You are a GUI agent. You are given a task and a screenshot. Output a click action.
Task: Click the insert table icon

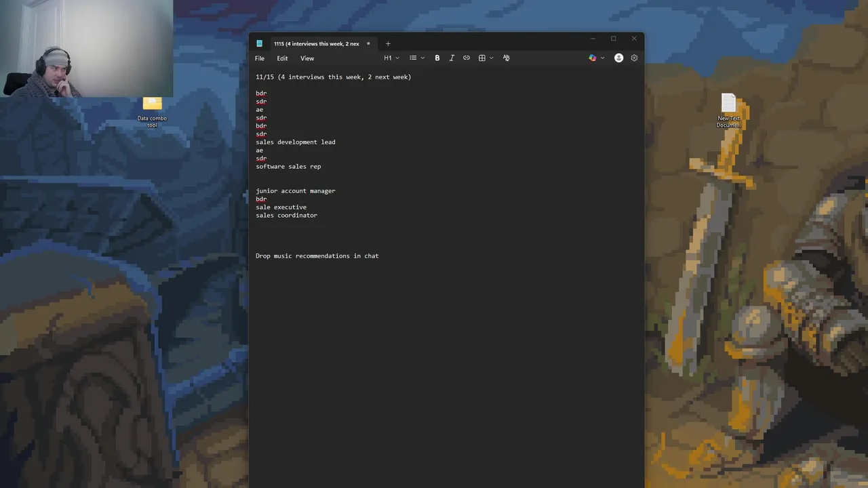point(482,58)
